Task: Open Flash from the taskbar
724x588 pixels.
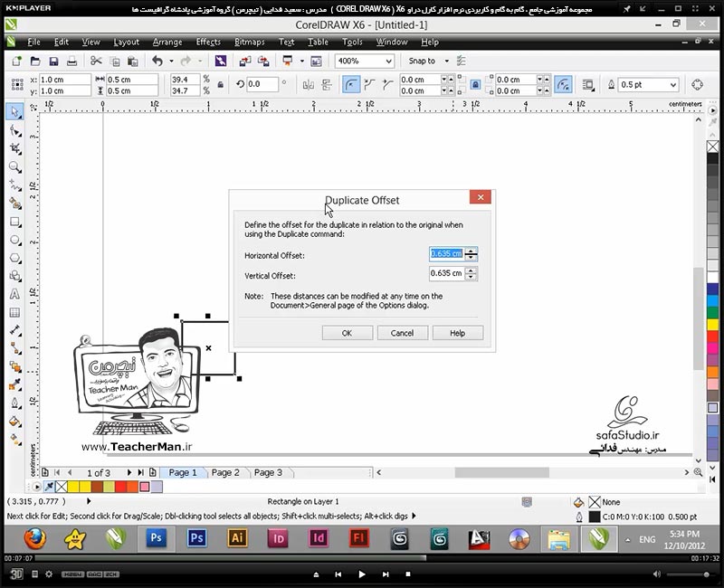Action: point(358,538)
